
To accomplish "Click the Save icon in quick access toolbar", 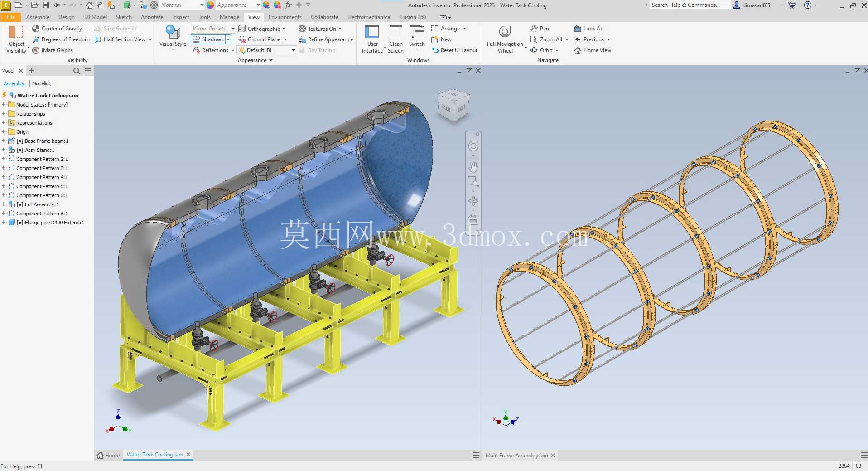I will click(x=46, y=5).
